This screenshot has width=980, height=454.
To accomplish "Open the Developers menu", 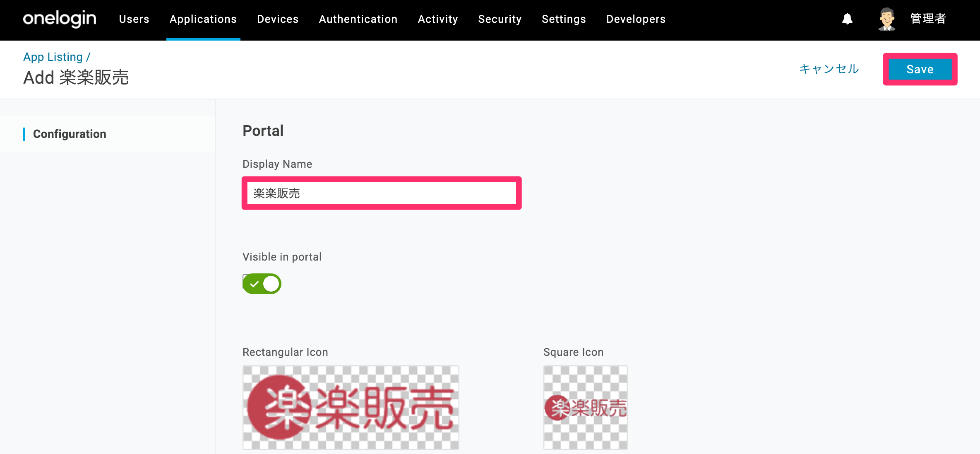I will pyautogui.click(x=636, y=19).
